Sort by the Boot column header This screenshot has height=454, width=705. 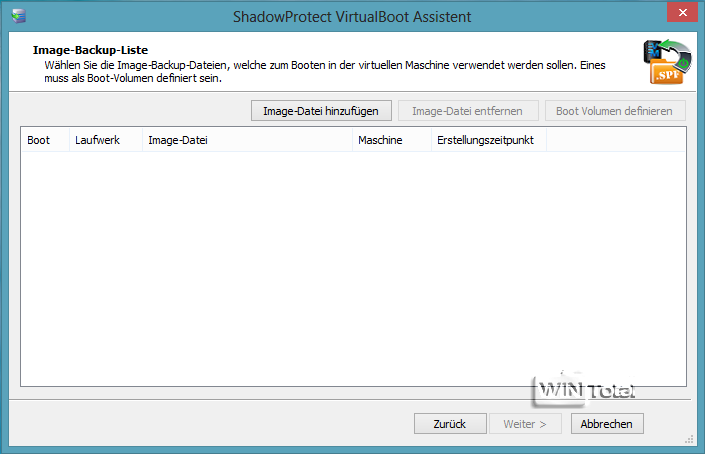coord(45,140)
